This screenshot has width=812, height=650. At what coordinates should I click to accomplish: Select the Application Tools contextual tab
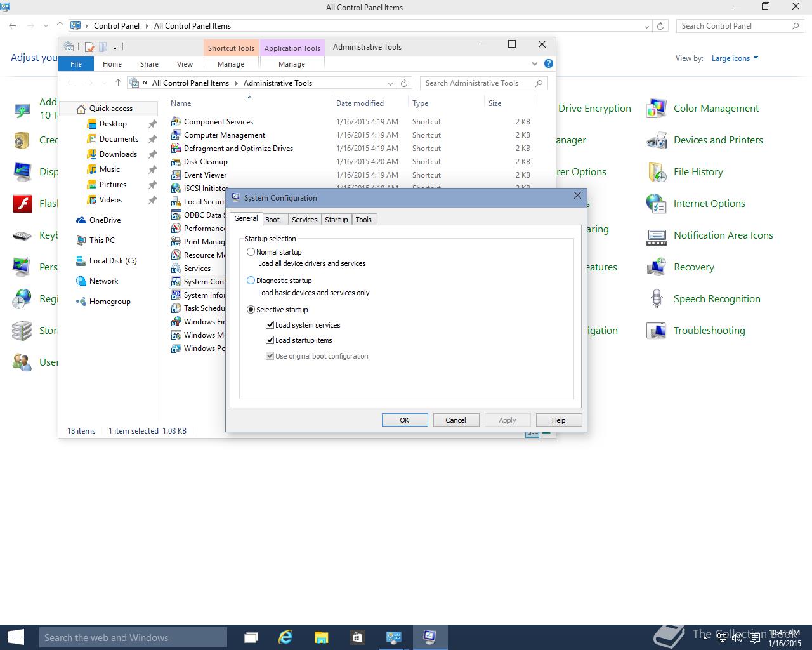tap(292, 48)
